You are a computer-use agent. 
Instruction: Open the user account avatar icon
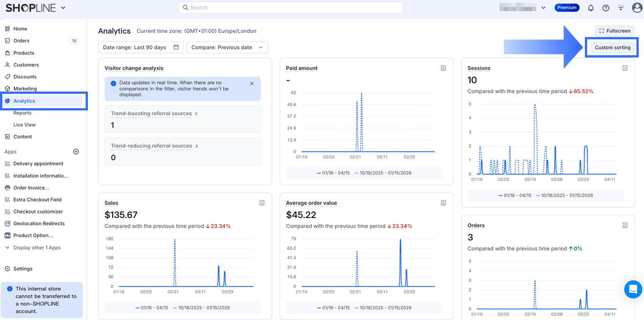(637, 8)
